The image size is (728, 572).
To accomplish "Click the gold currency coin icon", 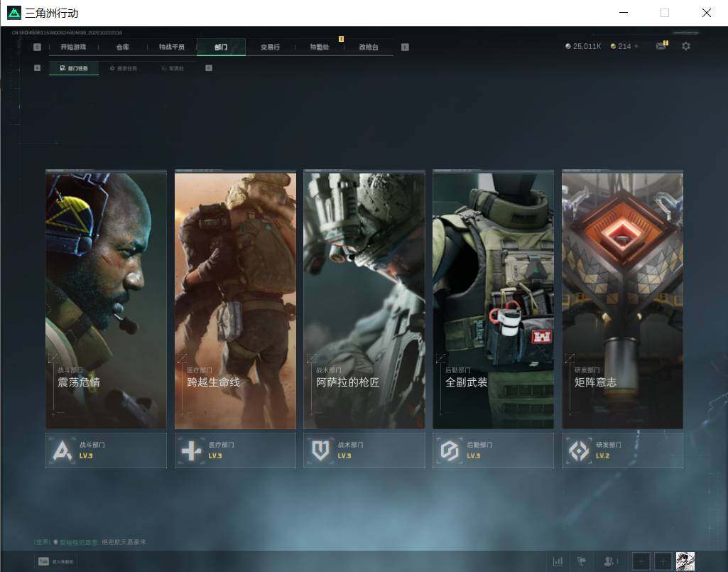I will 613,46.
